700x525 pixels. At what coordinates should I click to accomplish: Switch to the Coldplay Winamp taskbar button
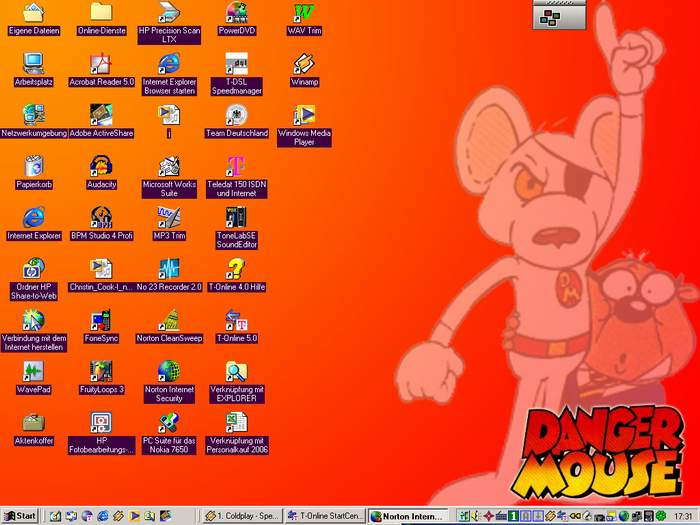click(x=242, y=516)
